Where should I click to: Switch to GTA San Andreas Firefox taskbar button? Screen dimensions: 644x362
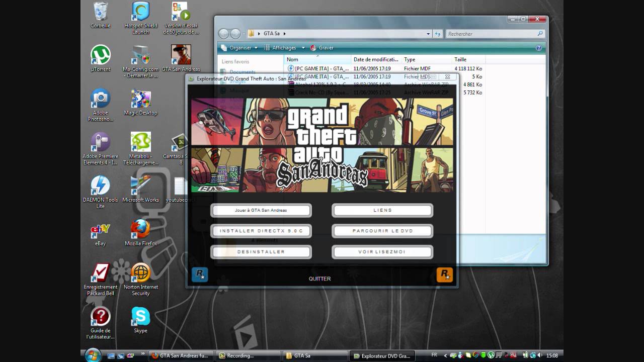click(x=182, y=355)
